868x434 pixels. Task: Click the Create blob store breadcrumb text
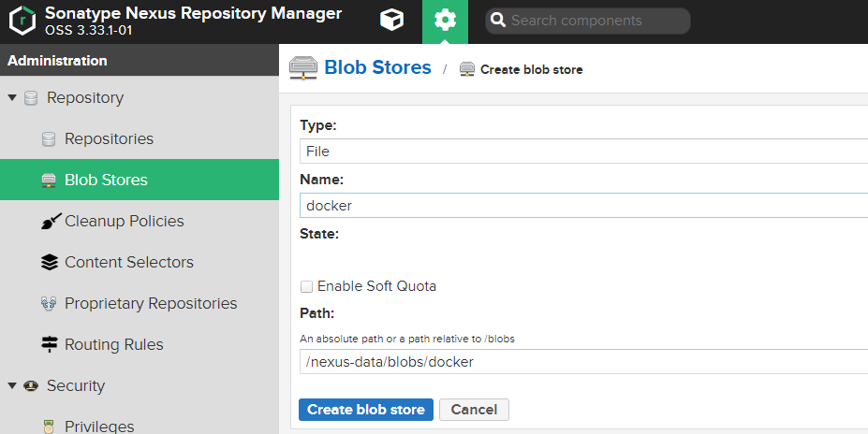coord(532,69)
